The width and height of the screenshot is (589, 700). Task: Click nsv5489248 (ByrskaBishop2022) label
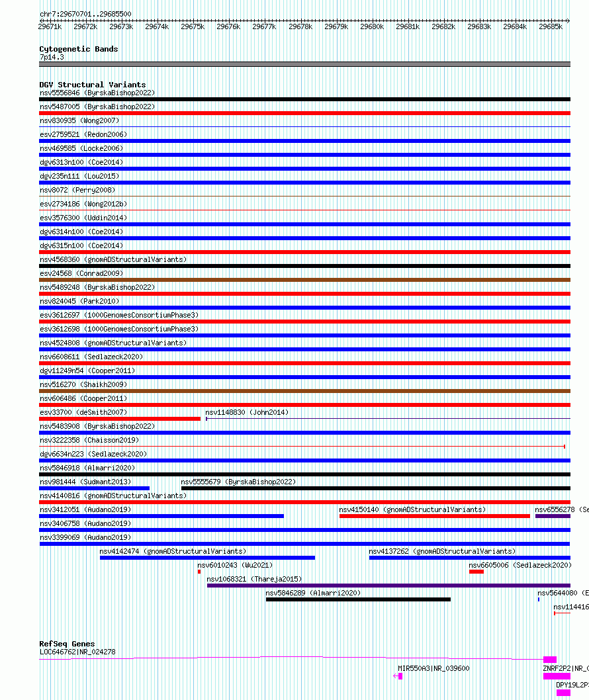click(x=97, y=287)
